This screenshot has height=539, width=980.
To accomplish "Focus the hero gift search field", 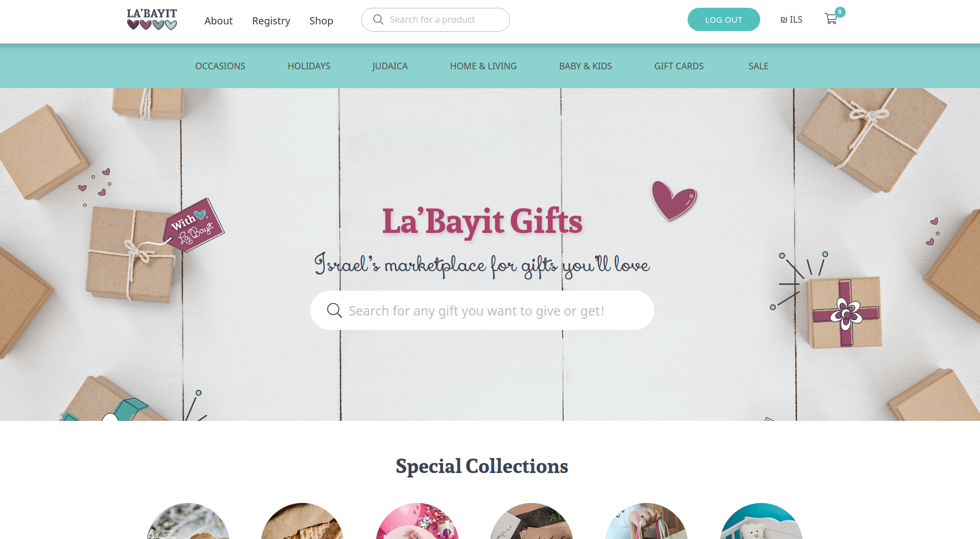I will pyautogui.click(x=482, y=311).
